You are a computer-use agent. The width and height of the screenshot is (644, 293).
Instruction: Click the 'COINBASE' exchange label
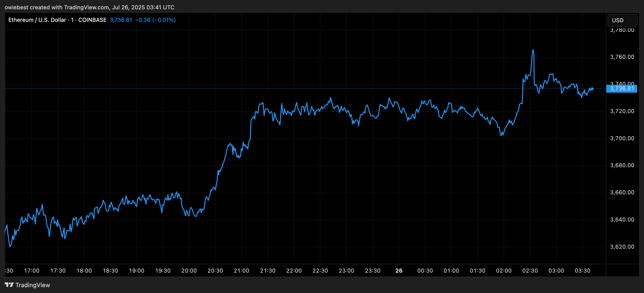[92, 20]
